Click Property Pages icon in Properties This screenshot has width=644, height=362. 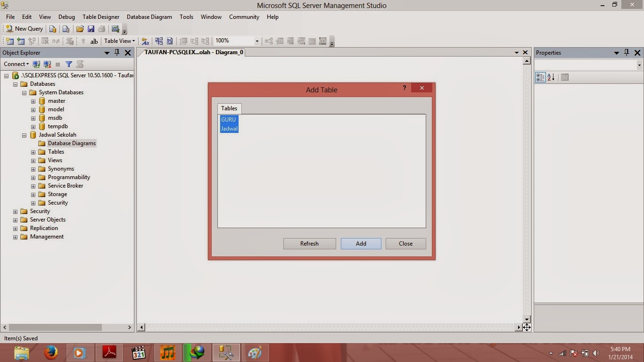point(565,77)
